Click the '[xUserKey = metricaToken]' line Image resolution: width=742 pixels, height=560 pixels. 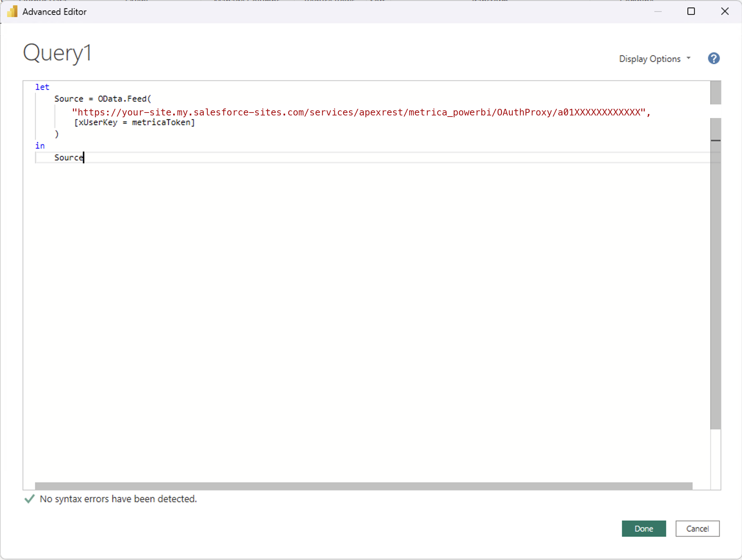[134, 122]
